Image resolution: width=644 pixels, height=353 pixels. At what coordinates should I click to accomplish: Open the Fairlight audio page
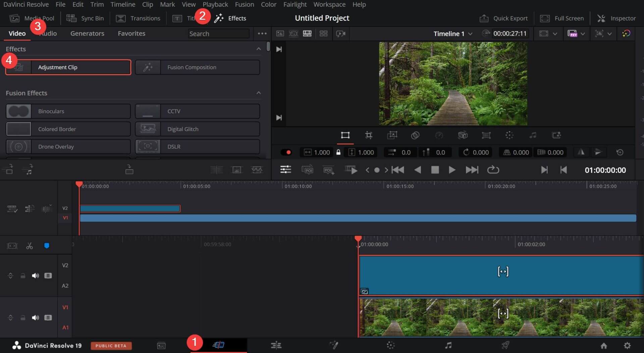click(448, 345)
